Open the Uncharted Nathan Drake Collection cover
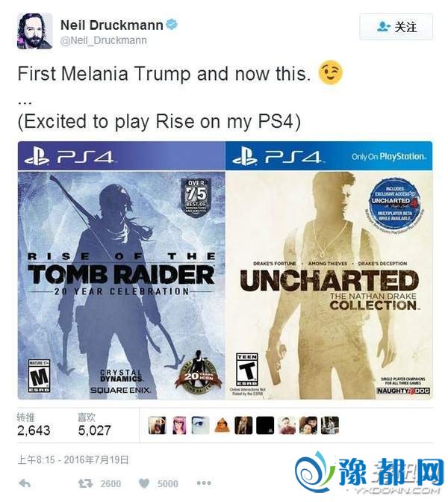Screen dimensions: 448x502 coord(329,270)
